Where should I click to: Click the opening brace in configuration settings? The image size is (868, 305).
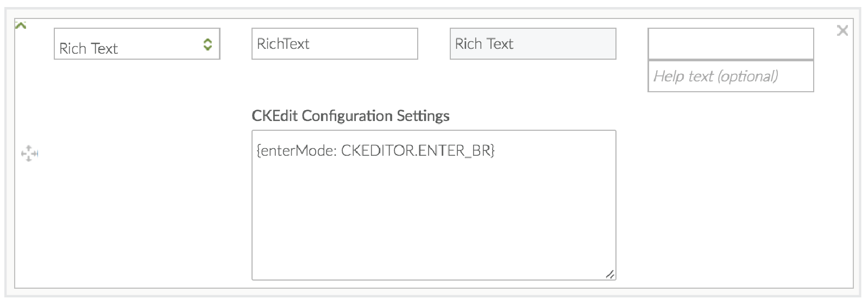pyautogui.click(x=258, y=151)
